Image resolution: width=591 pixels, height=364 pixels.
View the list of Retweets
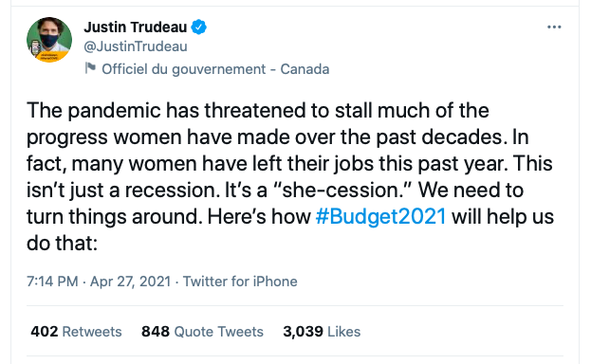[92, 332]
